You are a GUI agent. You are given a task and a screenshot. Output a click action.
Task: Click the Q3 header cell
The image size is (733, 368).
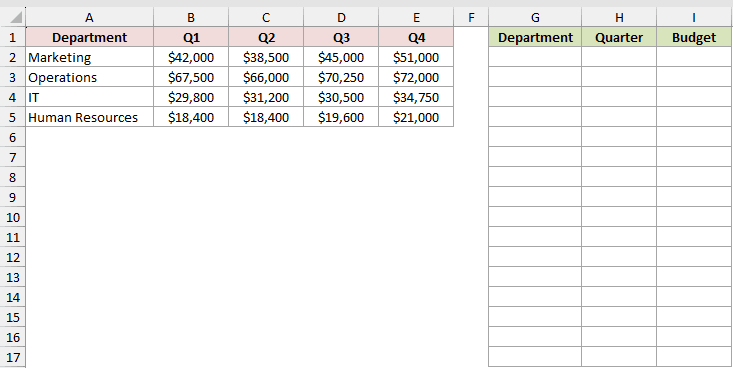coord(341,37)
